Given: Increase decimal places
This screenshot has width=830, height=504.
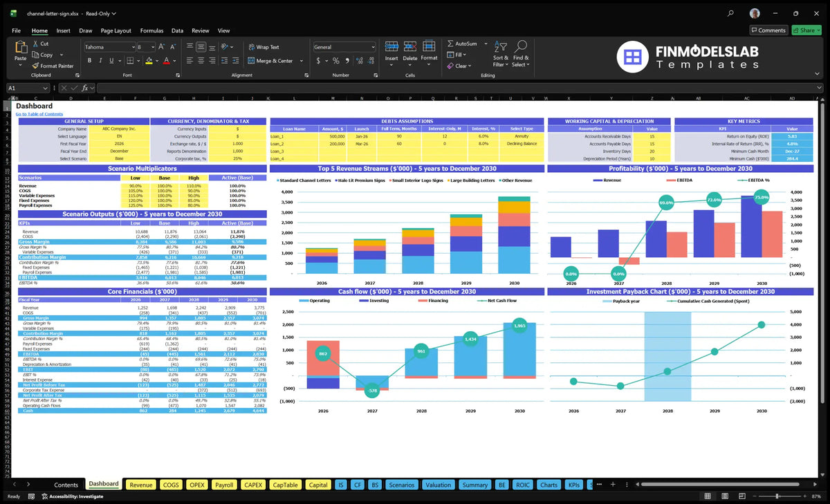Looking at the screenshot, I should pyautogui.click(x=359, y=61).
